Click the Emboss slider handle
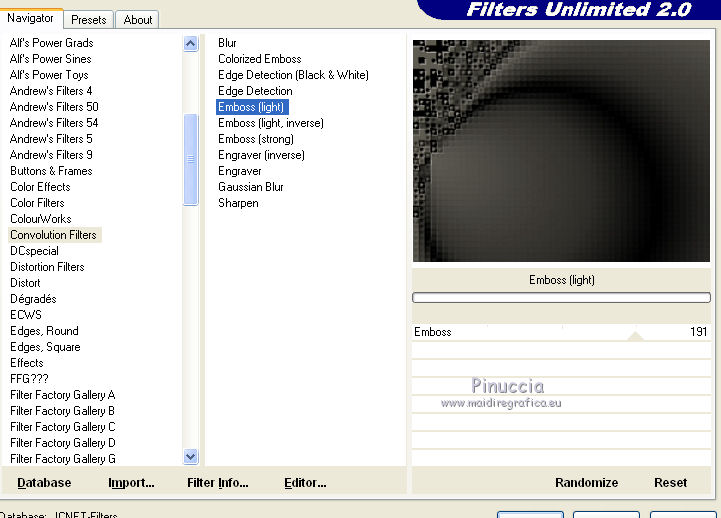This screenshot has width=721, height=518. (x=635, y=336)
